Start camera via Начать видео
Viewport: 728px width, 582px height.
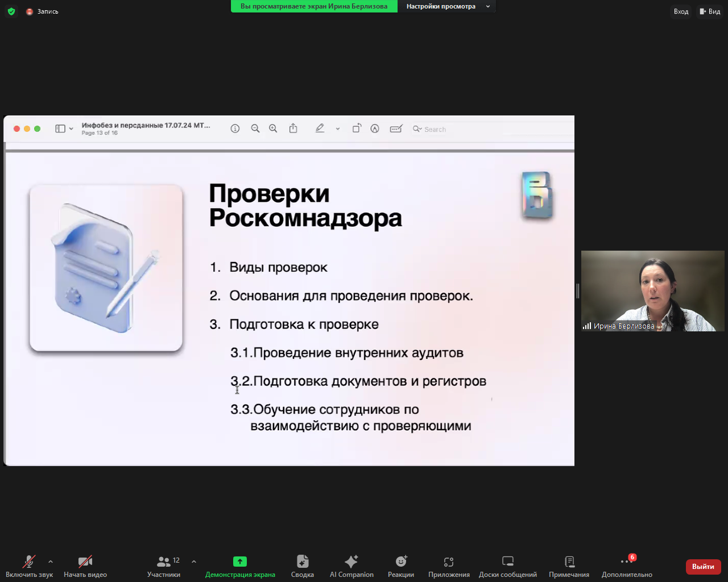(x=85, y=566)
